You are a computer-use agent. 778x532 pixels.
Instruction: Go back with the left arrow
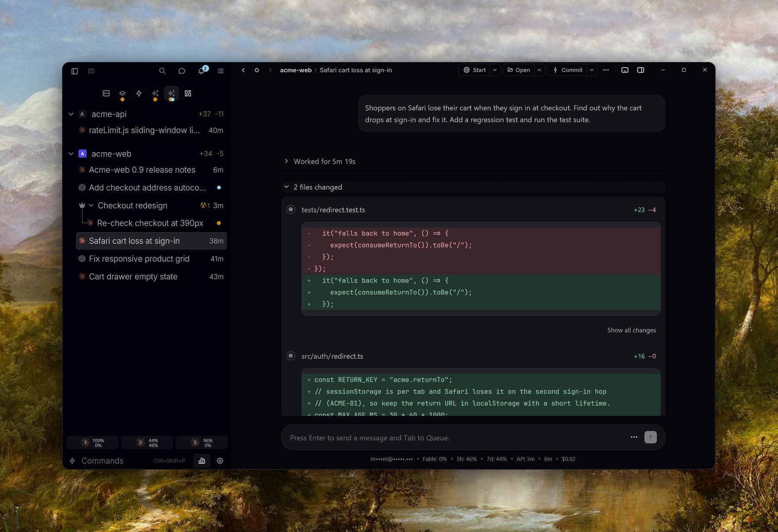[x=243, y=70]
